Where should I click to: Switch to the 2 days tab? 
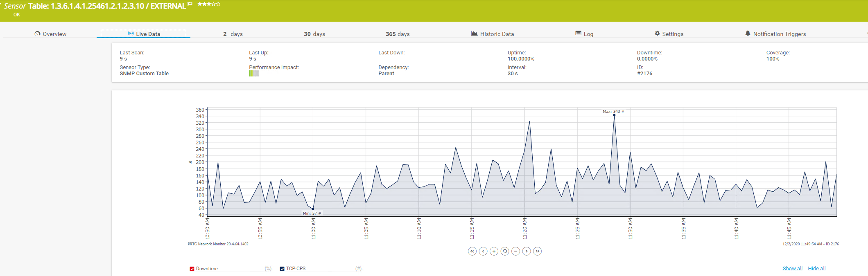point(233,34)
